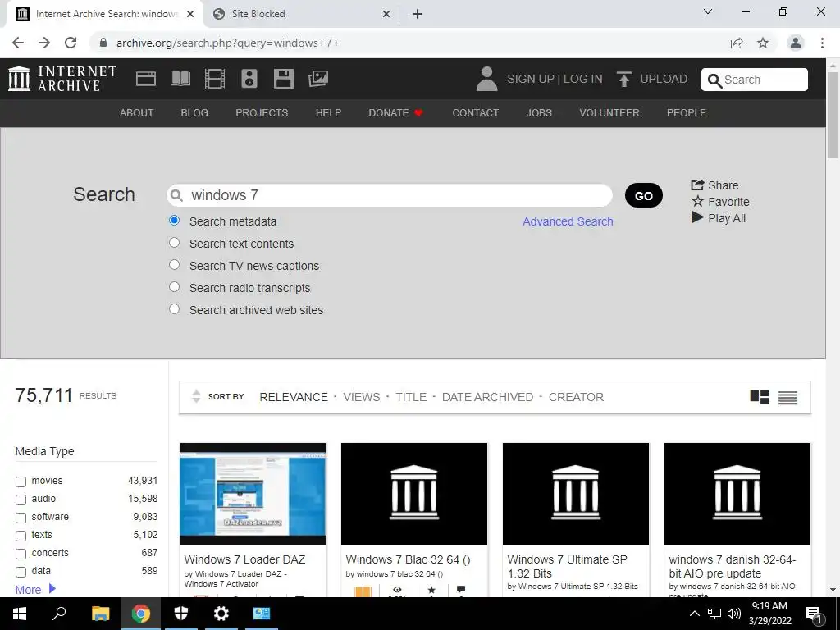The image size is (840, 630).
Task: Open the Chrome three-dot menu
Action: click(x=822, y=43)
